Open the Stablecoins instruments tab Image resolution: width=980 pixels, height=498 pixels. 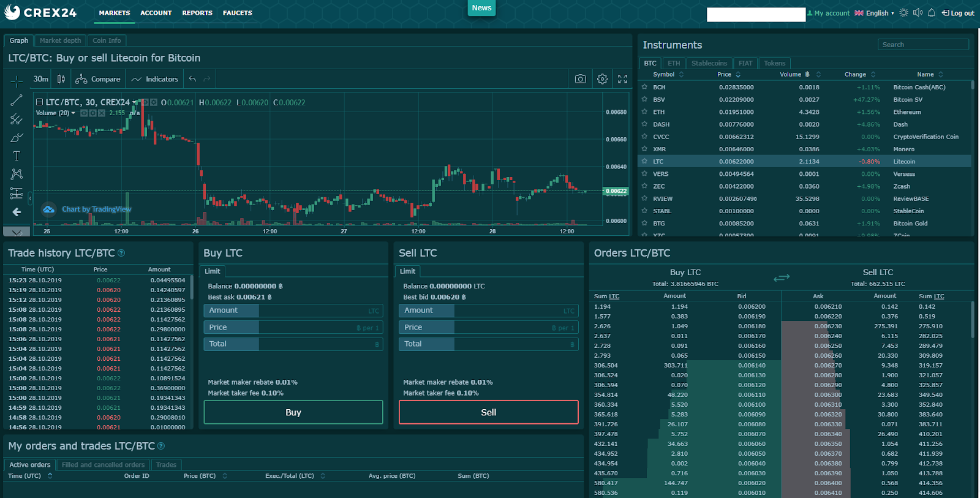[709, 63]
